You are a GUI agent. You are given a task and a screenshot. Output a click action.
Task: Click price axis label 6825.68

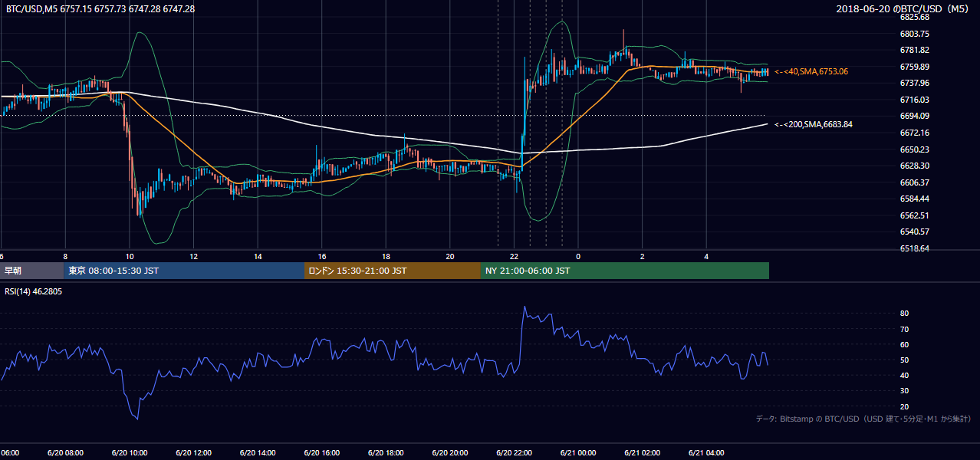[915, 17]
